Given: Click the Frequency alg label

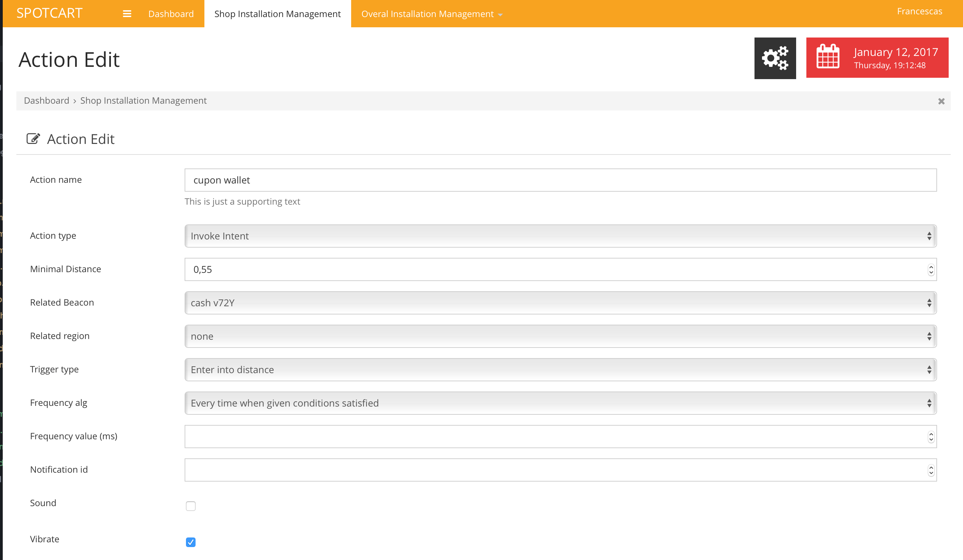Looking at the screenshot, I should [58, 403].
